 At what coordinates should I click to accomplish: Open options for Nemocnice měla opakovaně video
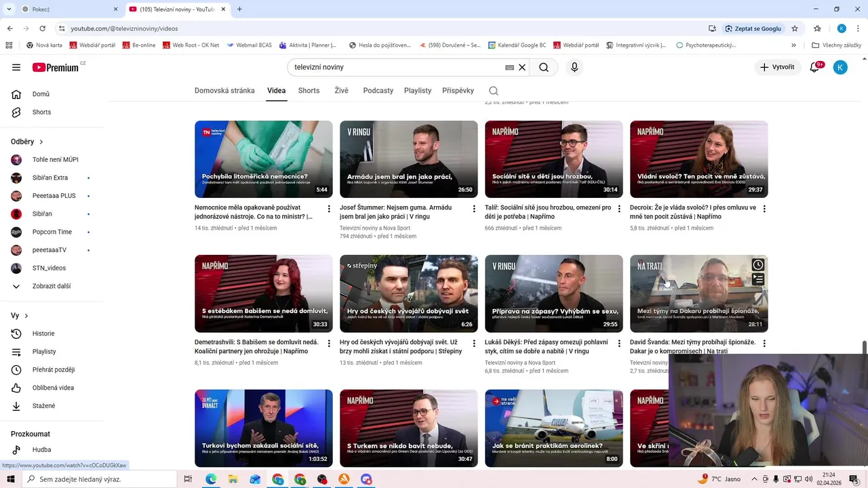[x=329, y=209]
